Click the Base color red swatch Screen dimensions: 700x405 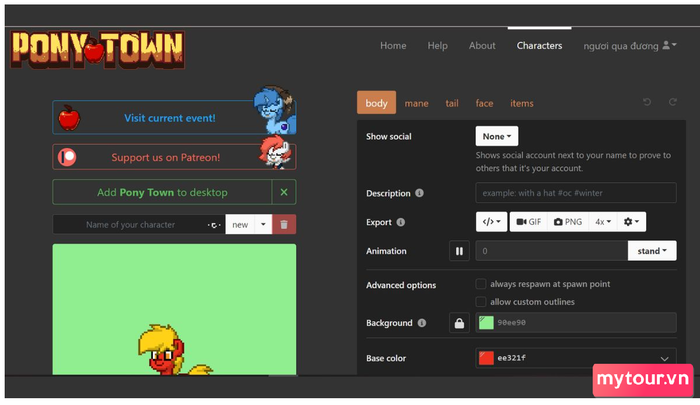[x=486, y=358]
